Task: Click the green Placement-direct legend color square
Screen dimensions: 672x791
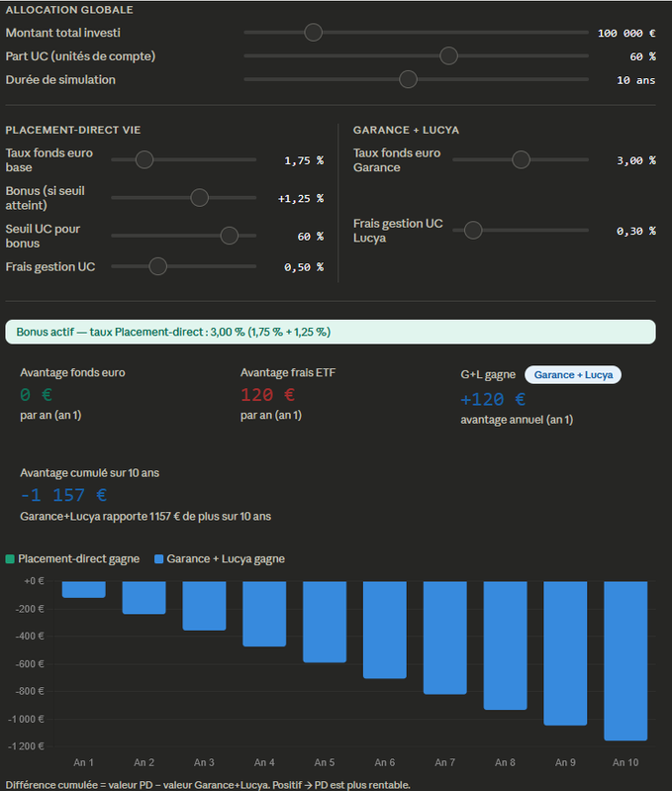Action: (10, 559)
